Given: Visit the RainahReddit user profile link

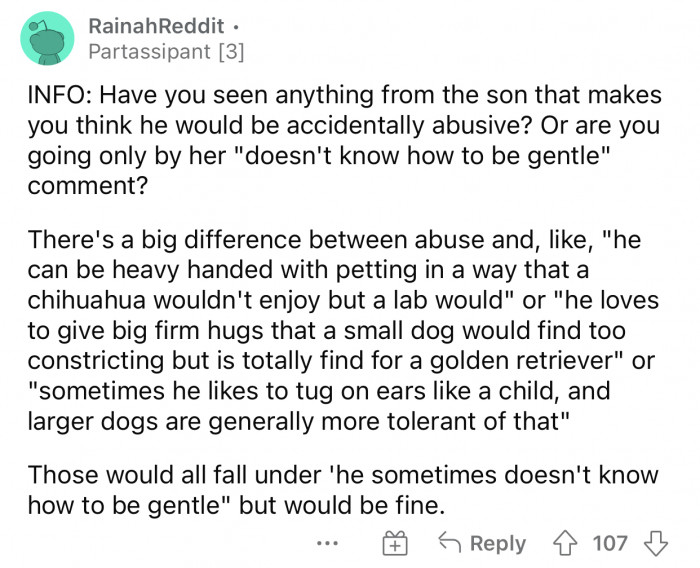Looking at the screenshot, I should (x=156, y=26).
